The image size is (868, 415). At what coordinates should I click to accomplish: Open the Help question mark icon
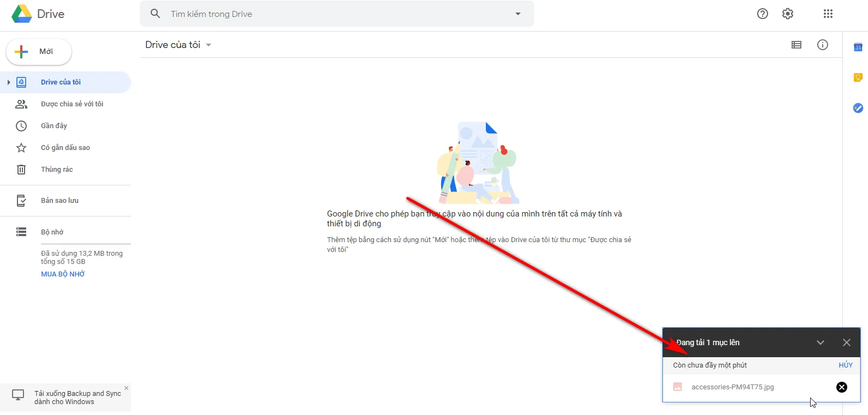point(763,14)
